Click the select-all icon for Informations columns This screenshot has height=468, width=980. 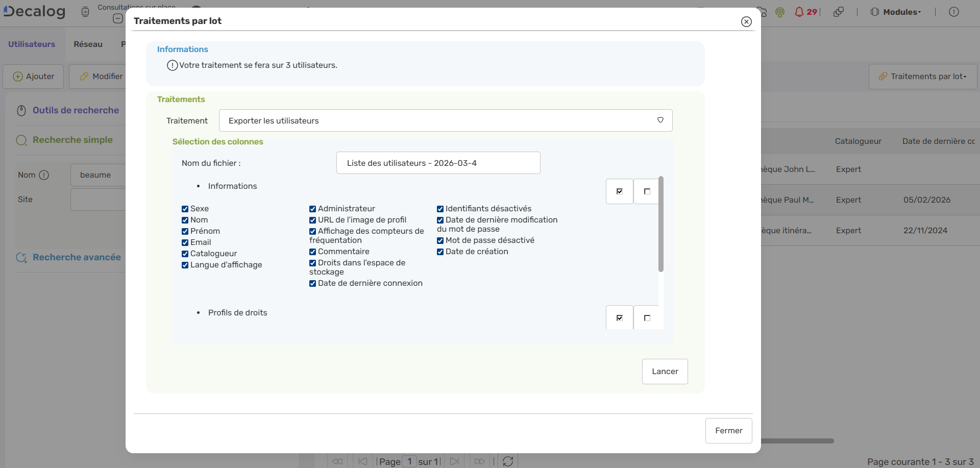click(x=620, y=191)
